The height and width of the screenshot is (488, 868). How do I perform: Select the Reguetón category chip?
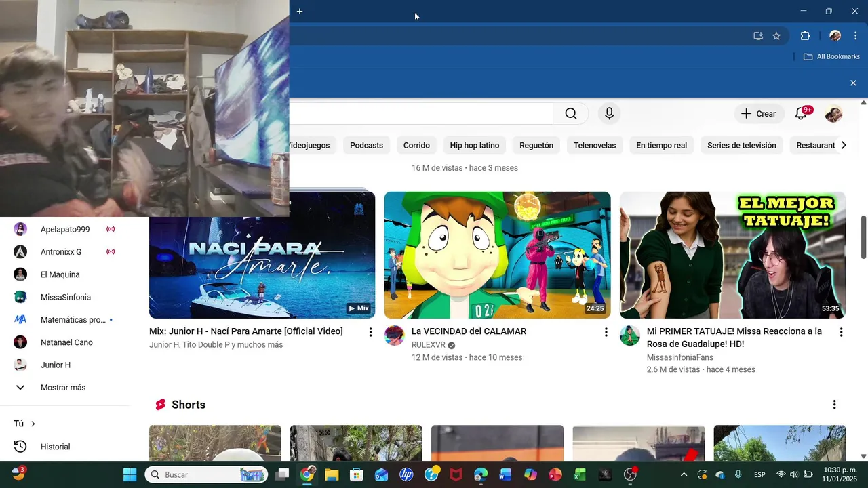(x=536, y=145)
